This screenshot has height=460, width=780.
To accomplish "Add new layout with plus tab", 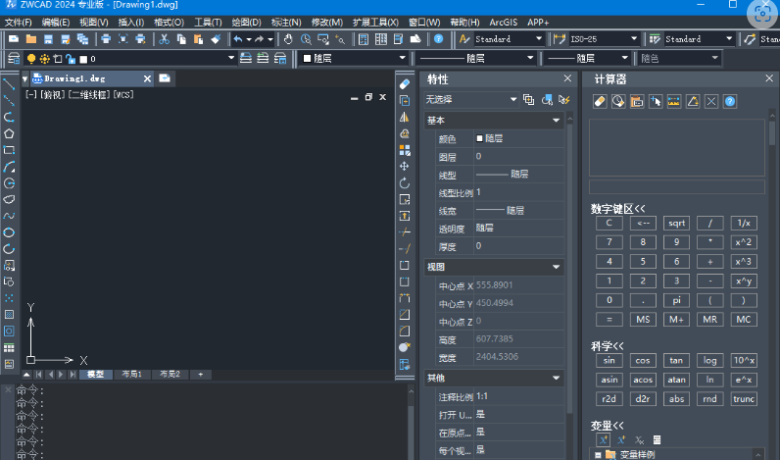I will point(200,374).
